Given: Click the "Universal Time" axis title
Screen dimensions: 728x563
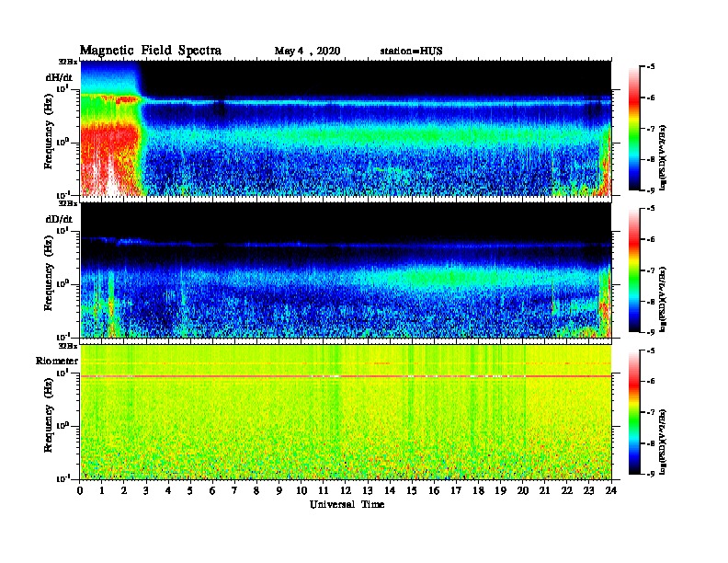Looking at the screenshot, I should (x=347, y=504).
